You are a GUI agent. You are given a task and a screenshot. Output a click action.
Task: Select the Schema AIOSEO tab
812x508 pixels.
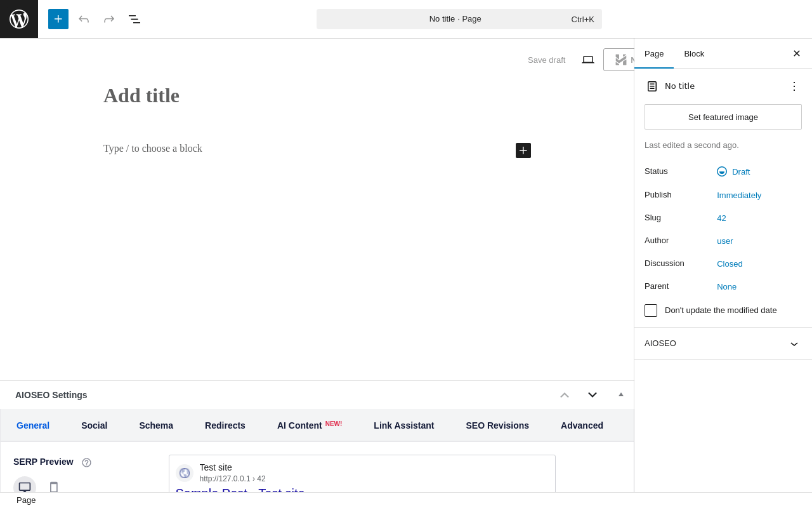click(156, 425)
